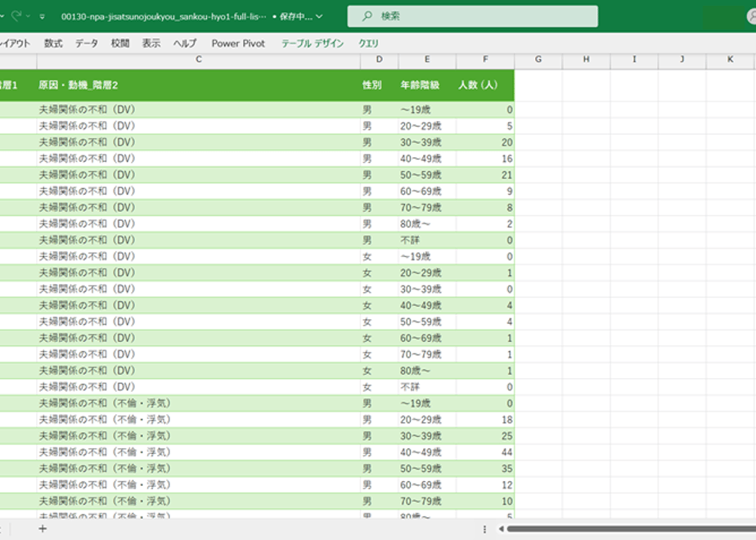The height and width of the screenshot is (540, 756).
Task: Click the 人数 cell showing 8
Action: (485, 208)
